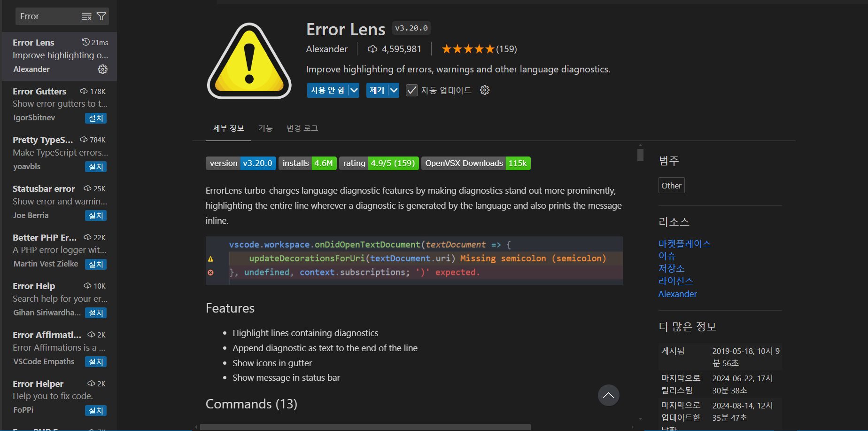Select the Error Affirmations list entry
The height and width of the screenshot is (431, 868).
[x=59, y=349]
